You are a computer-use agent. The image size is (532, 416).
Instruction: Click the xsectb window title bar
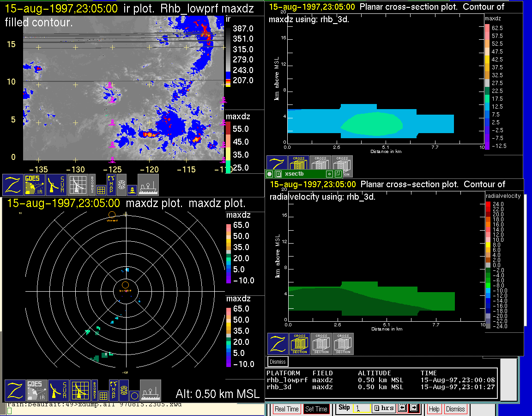[305, 174]
